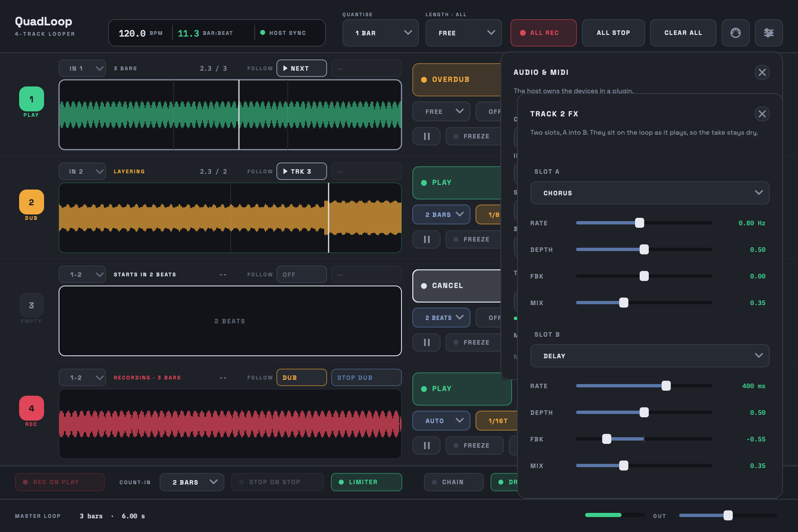Click the 120.0 BPM tempo field
Viewport: 798px width, 532px height.
point(140,33)
